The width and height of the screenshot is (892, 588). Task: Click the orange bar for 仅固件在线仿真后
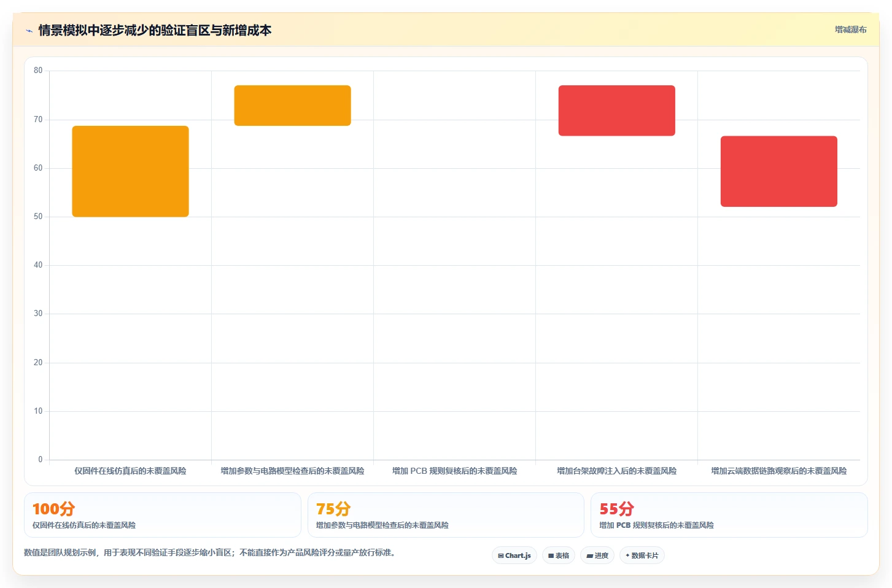point(130,171)
